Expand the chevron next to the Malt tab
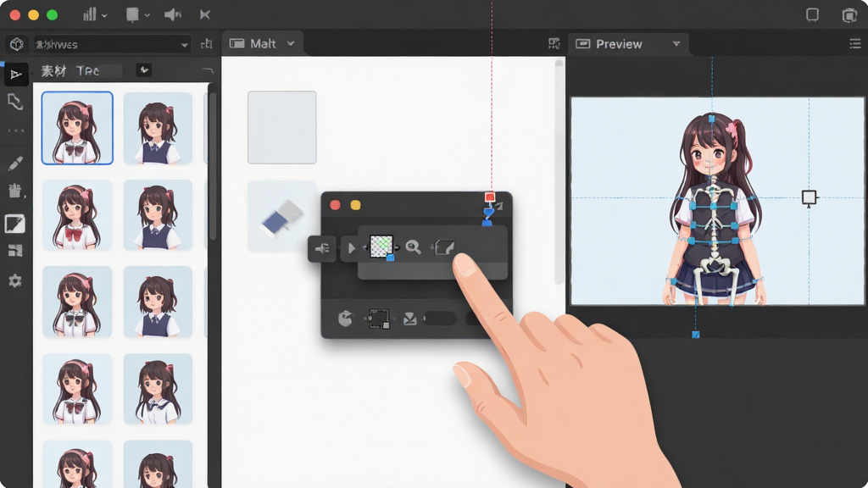 [x=291, y=43]
